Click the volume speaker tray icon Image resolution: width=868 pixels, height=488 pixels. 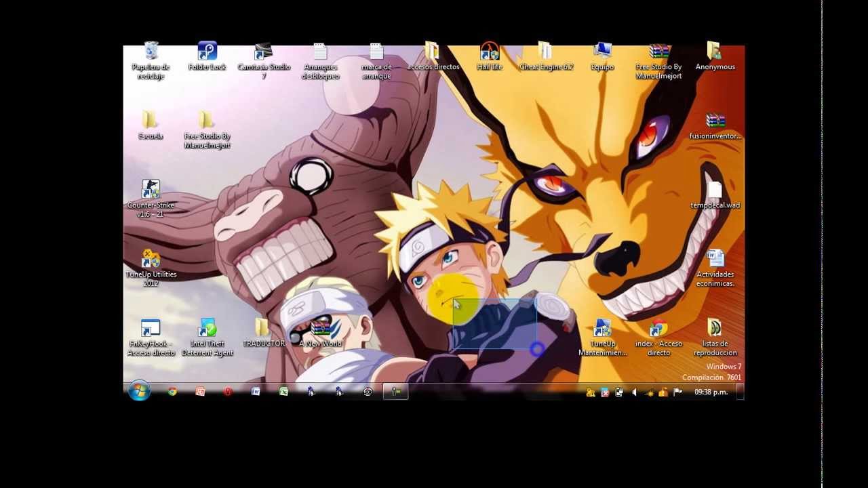coord(634,392)
